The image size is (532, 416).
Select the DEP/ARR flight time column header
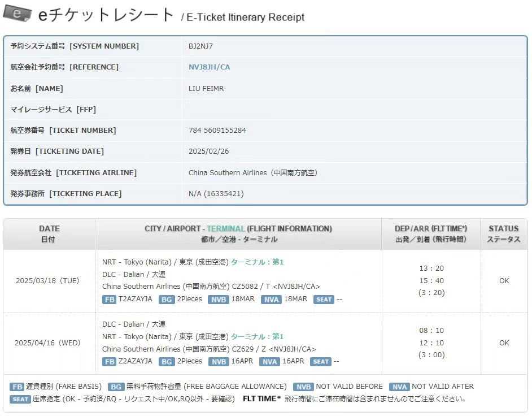(430, 234)
